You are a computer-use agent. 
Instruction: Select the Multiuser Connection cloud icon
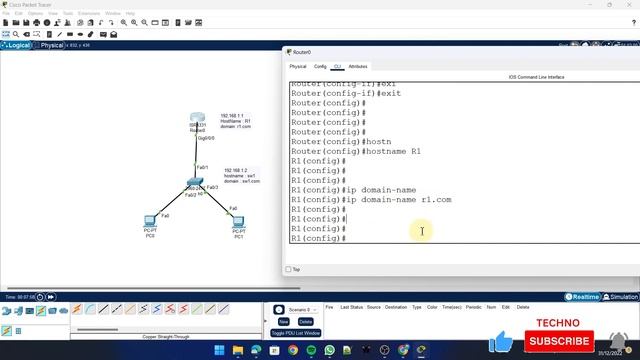[64, 311]
